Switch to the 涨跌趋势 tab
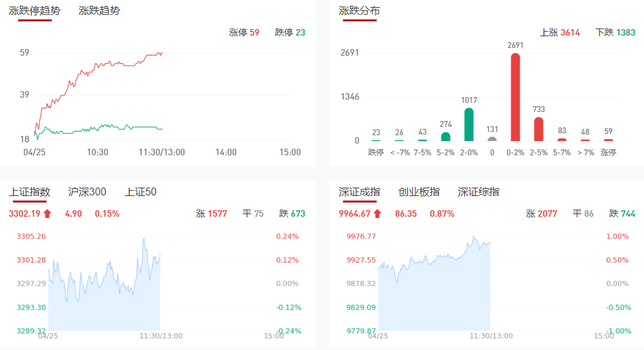Screen dimensions: 644x350 tap(99, 10)
